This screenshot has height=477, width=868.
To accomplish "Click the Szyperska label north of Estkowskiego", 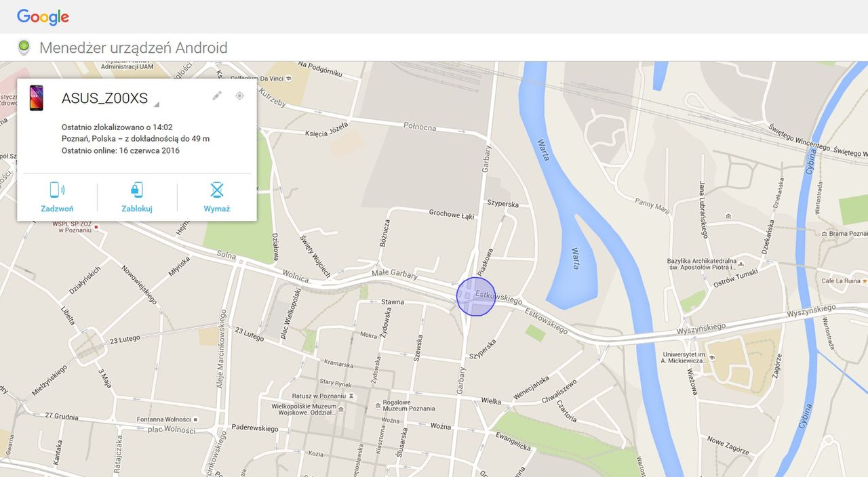I will [x=503, y=203].
